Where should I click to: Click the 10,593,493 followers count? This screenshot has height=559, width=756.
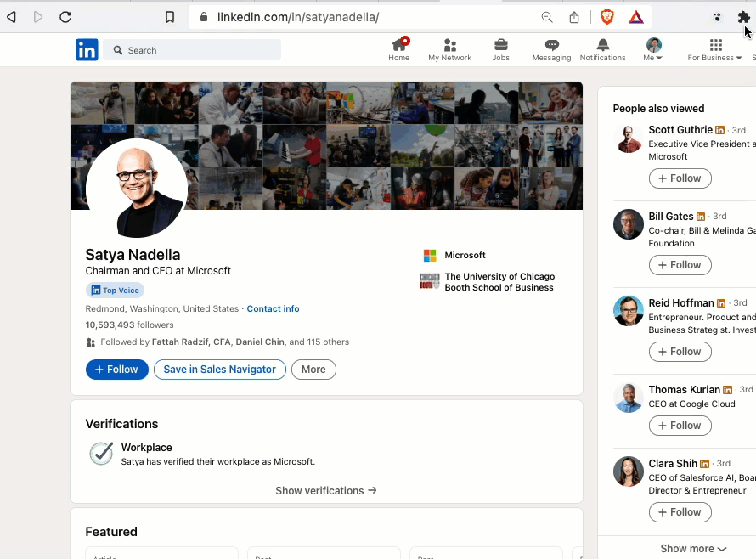click(x=129, y=325)
